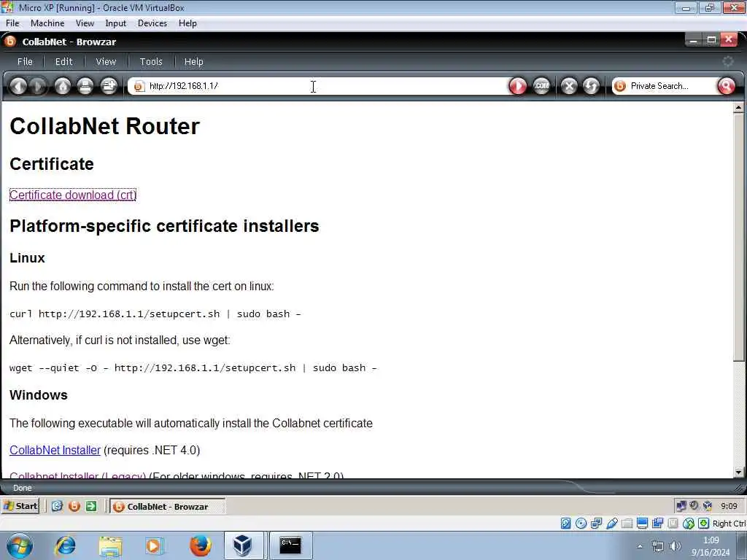
Task: Show hidden host tray icons arrow
Action: click(640, 546)
